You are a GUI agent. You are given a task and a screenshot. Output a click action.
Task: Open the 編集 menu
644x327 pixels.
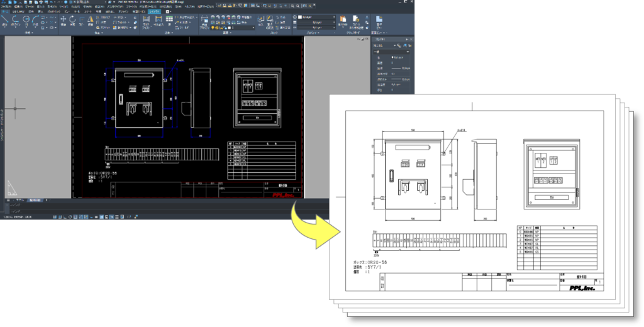[x=18, y=6]
